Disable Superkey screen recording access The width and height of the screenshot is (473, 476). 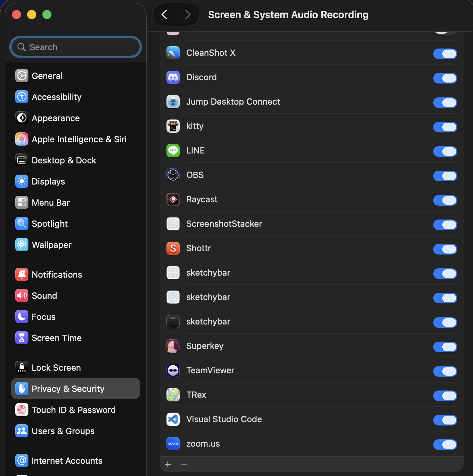pyautogui.click(x=445, y=347)
